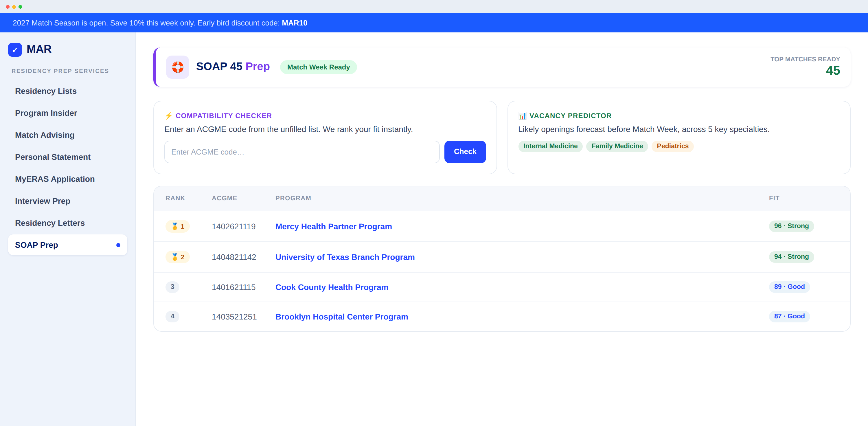
Task: Click the yellow minimize window button
Action: 14,7
